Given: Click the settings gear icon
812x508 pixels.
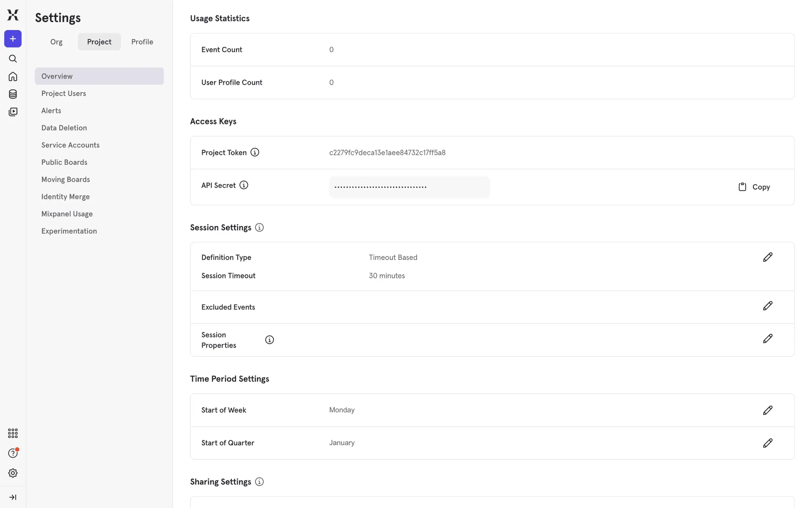Looking at the screenshot, I should click(x=13, y=473).
